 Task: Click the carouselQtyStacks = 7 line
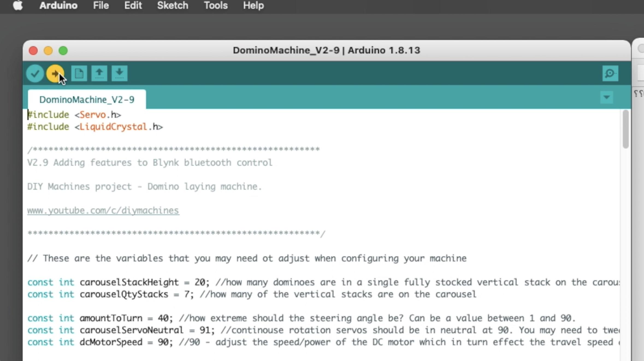pyautogui.click(x=252, y=294)
